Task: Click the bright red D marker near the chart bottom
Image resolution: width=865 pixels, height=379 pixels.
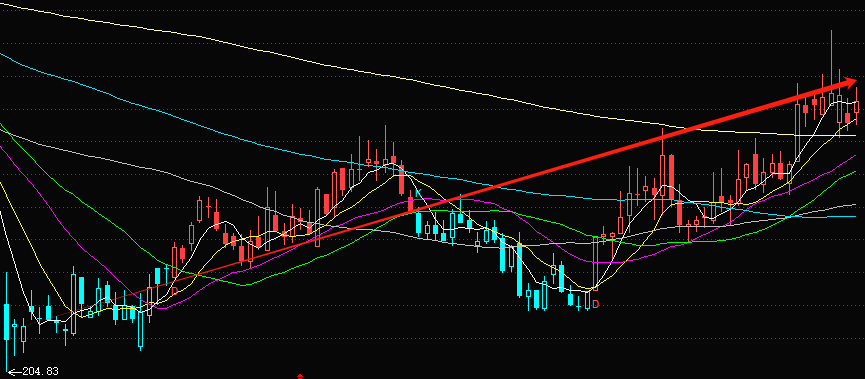Action: [595, 304]
